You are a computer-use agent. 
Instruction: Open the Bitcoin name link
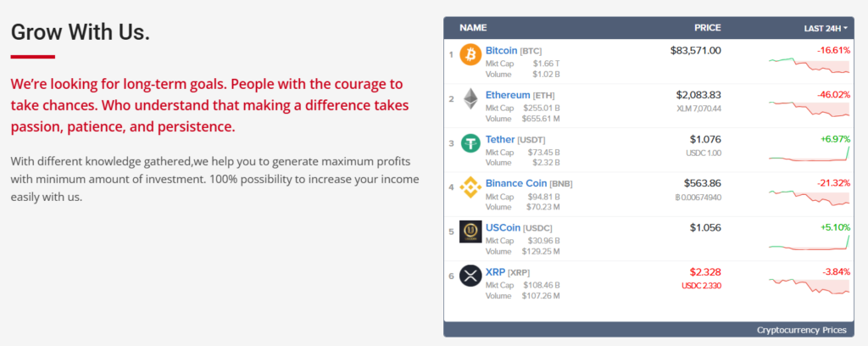[501, 51]
